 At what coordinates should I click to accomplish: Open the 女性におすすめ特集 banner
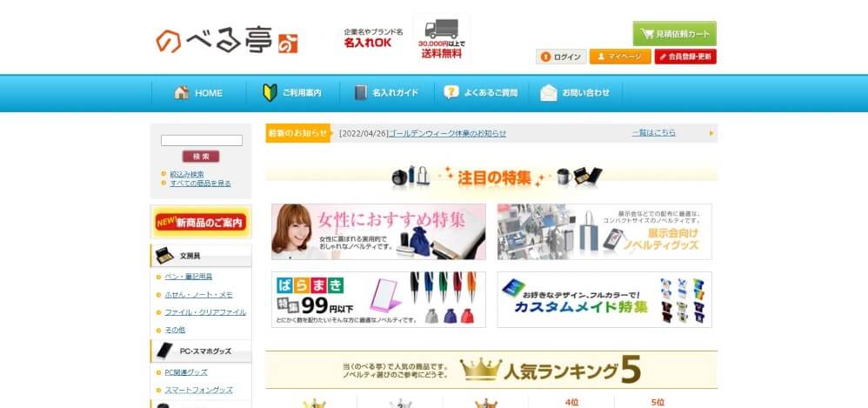[378, 232]
